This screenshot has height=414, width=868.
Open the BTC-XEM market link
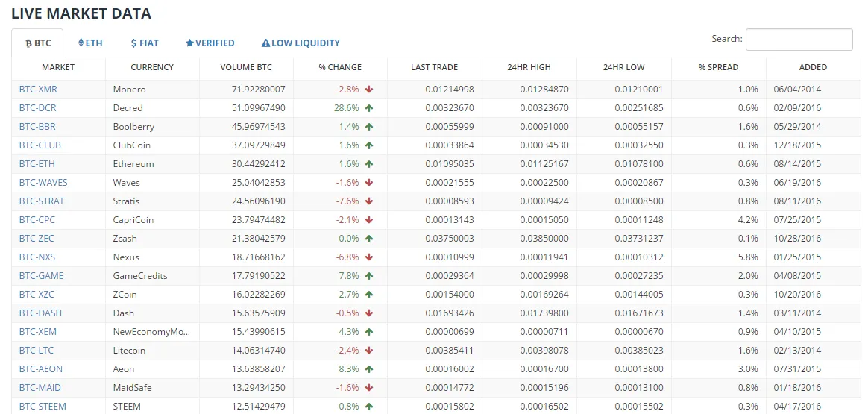37,331
